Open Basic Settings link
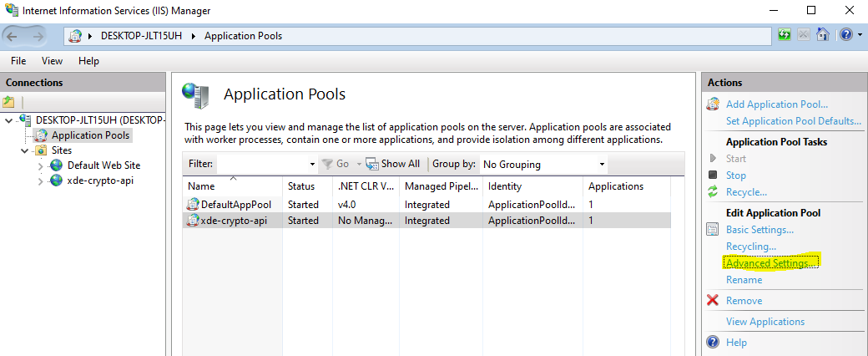Viewport: 868px width, 356px height. tap(760, 230)
